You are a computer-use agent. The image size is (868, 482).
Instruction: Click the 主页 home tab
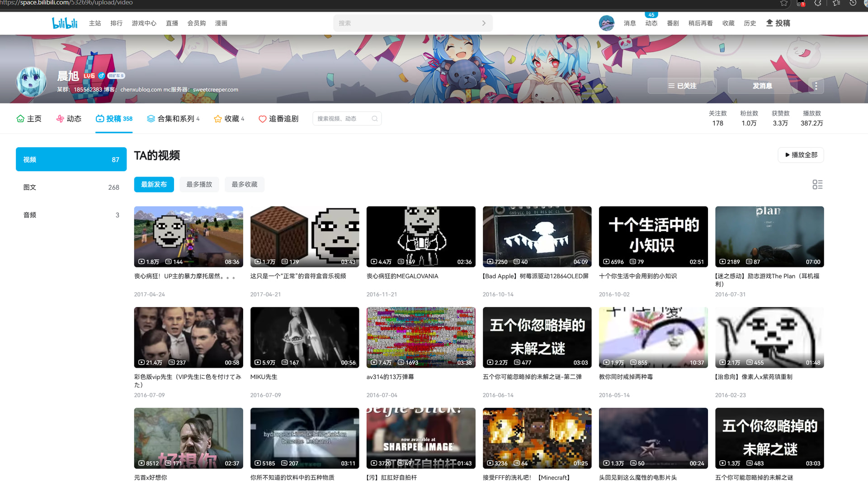[29, 119]
